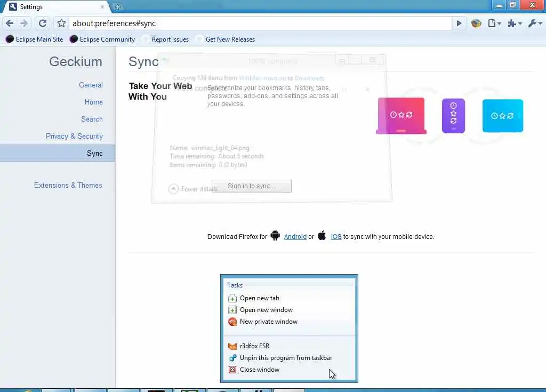
Task: Open the page menu dropdown
Action: [x=494, y=23]
